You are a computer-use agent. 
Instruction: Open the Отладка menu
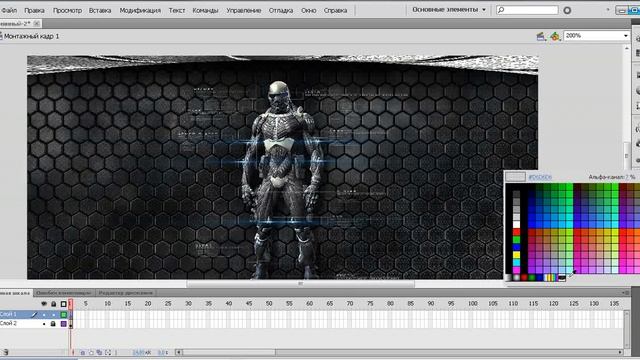tap(281, 10)
